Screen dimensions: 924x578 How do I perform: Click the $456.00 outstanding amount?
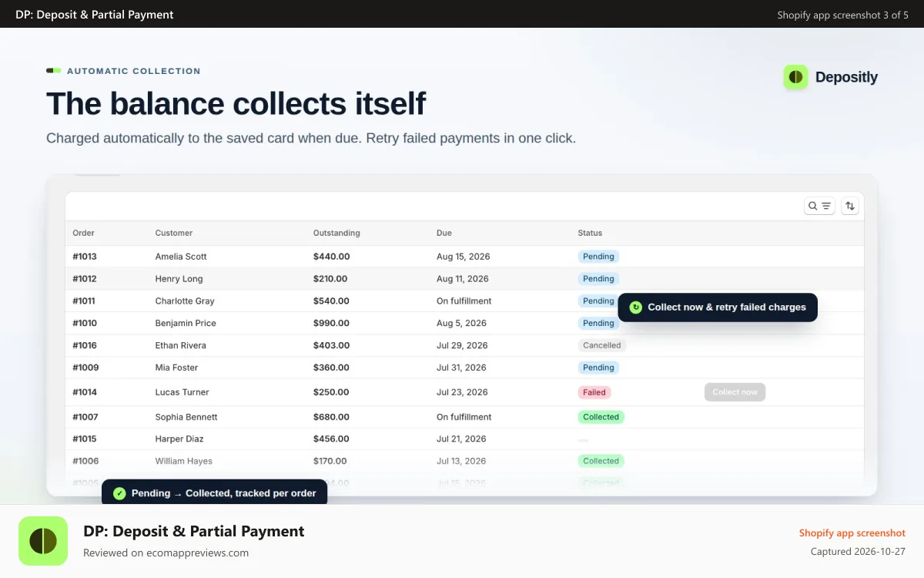[331, 439]
